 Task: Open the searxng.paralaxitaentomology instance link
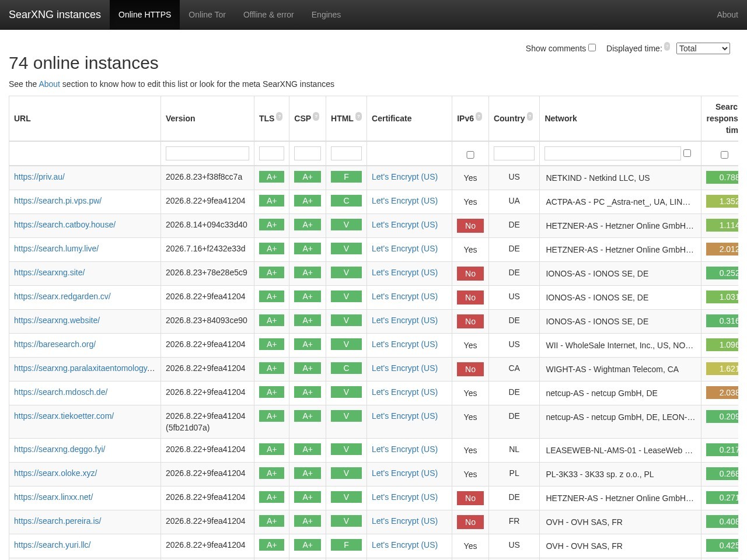click(x=85, y=368)
